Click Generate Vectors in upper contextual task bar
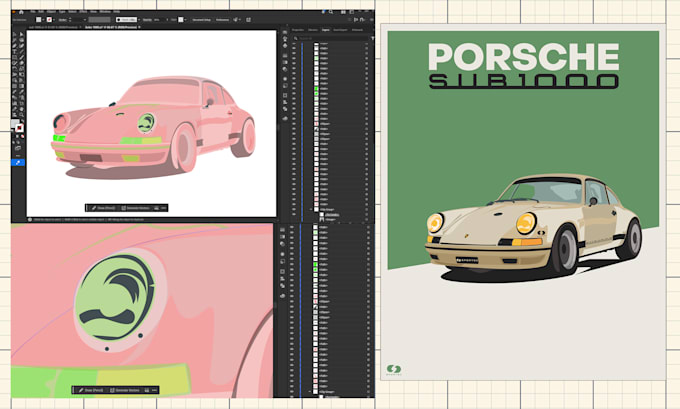Image resolution: width=680 pixels, height=409 pixels. click(x=135, y=208)
